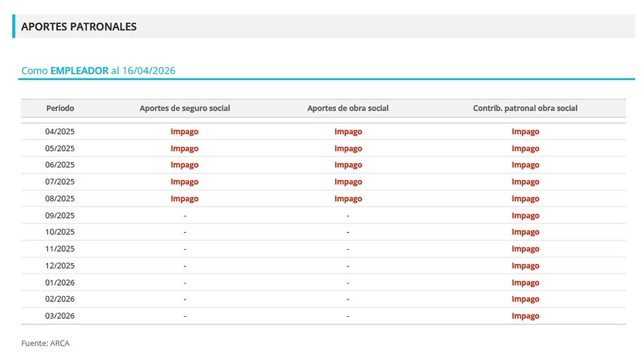Select the Aportes de obra social header
This screenshot has height=357, width=644.
(x=348, y=108)
